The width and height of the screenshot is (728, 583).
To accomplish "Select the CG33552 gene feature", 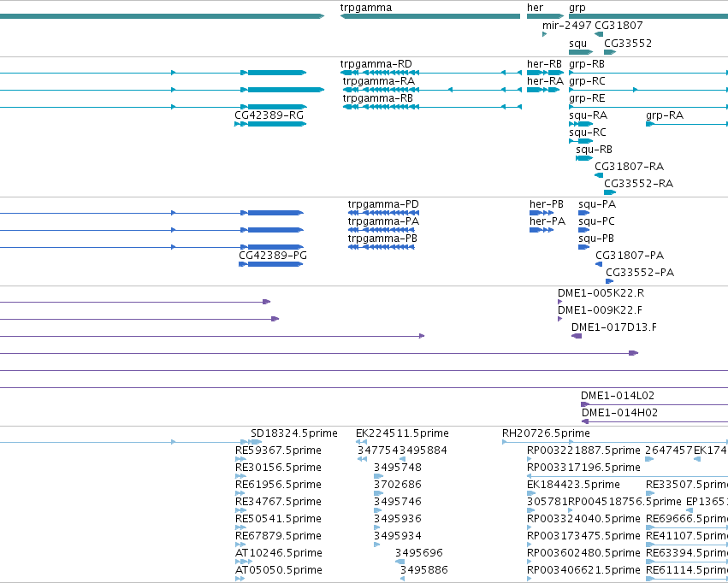I will tap(610, 52).
